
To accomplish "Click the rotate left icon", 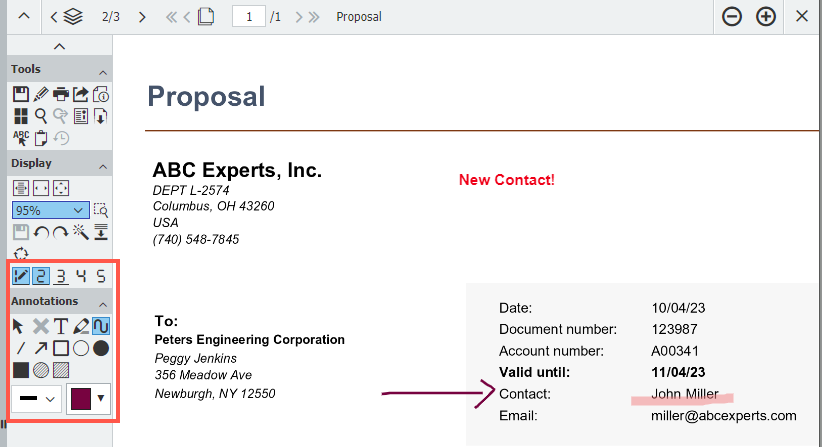I will coord(41,232).
